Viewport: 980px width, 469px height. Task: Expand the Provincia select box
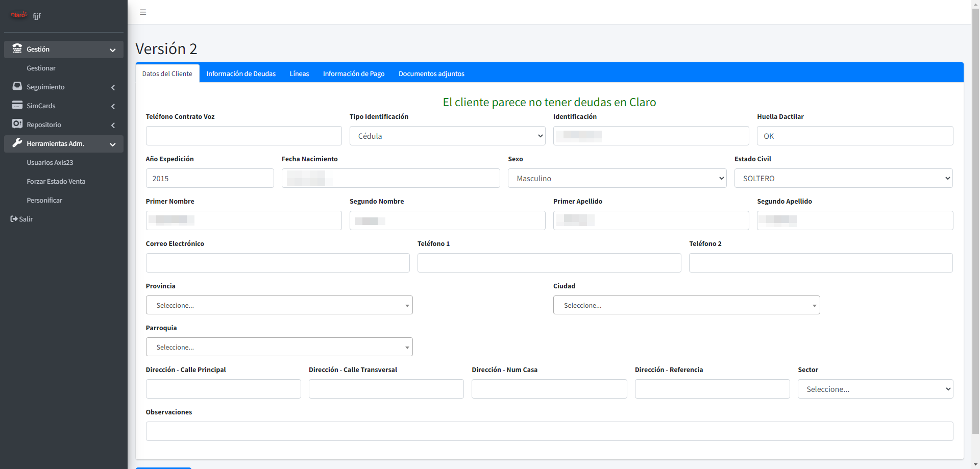point(279,305)
